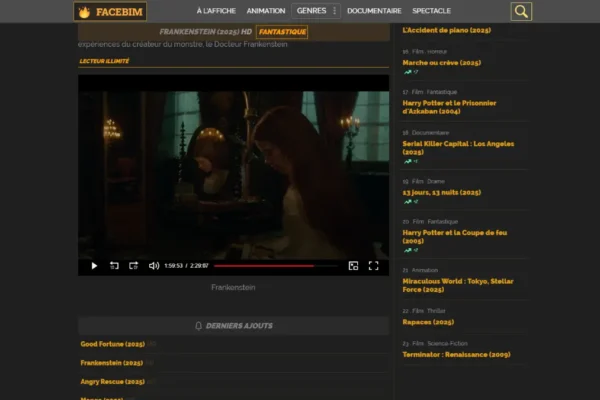600x400 pixels.
Task: Select the Lecteur Illimité player tab
Action: [x=104, y=61]
